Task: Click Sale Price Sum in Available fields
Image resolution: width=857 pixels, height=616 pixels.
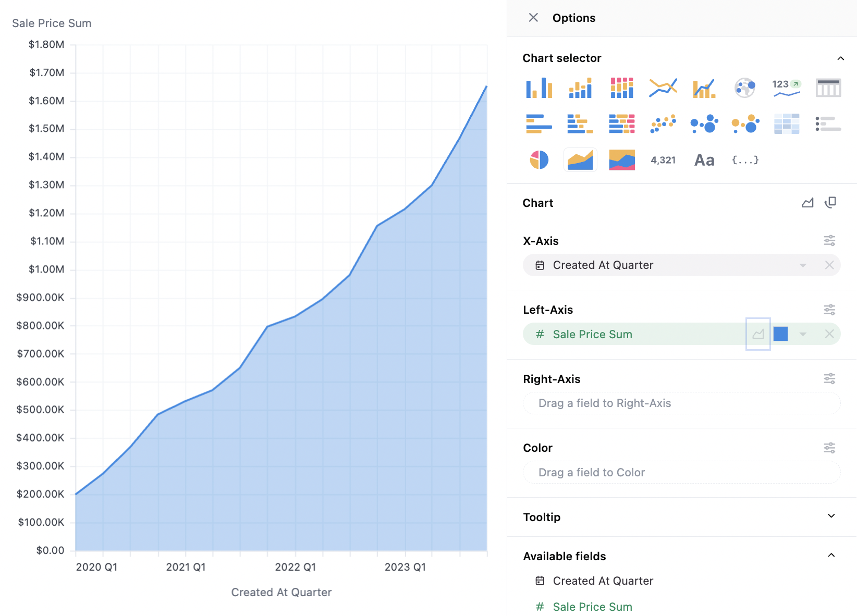Action: tap(592, 607)
